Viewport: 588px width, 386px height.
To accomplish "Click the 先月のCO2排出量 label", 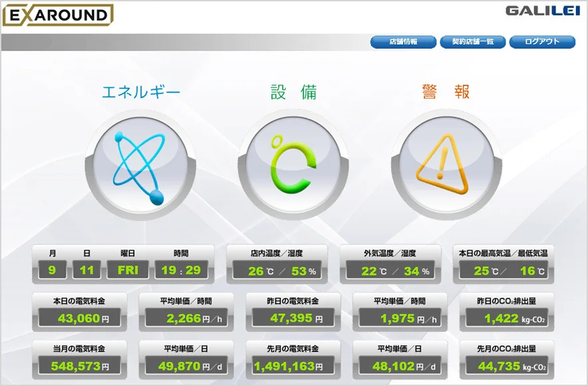I will pos(507,349).
